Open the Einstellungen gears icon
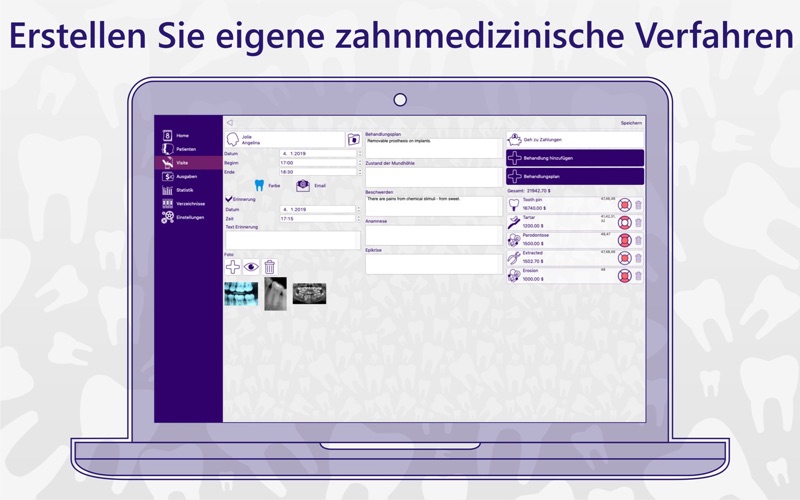800x500 pixels. pyautogui.click(x=167, y=217)
